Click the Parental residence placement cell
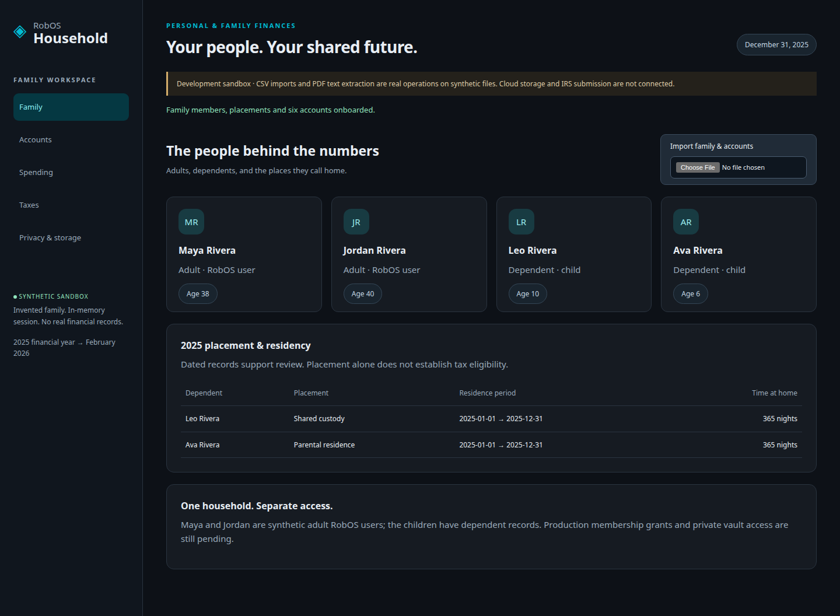 [324, 445]
